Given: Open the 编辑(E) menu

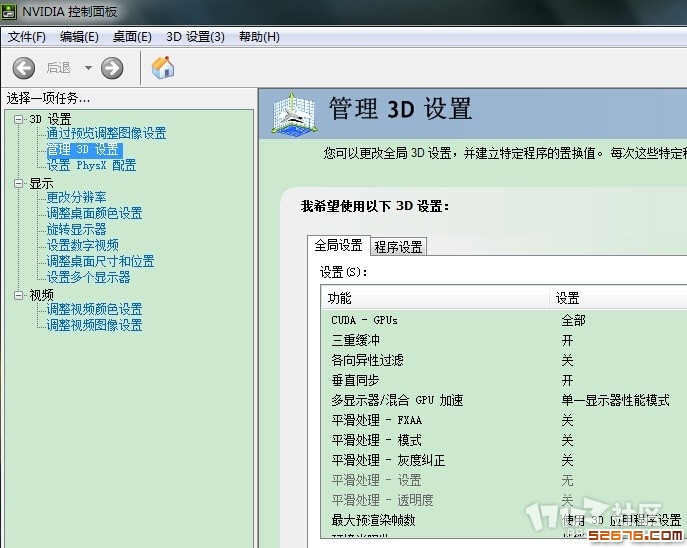Looking at the screenshot, I should coord(79,37).
